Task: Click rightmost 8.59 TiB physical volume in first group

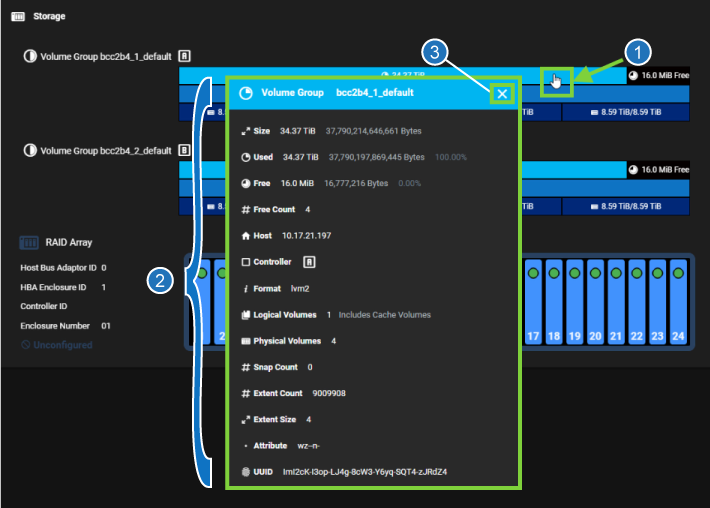Action: coord(626,113)
